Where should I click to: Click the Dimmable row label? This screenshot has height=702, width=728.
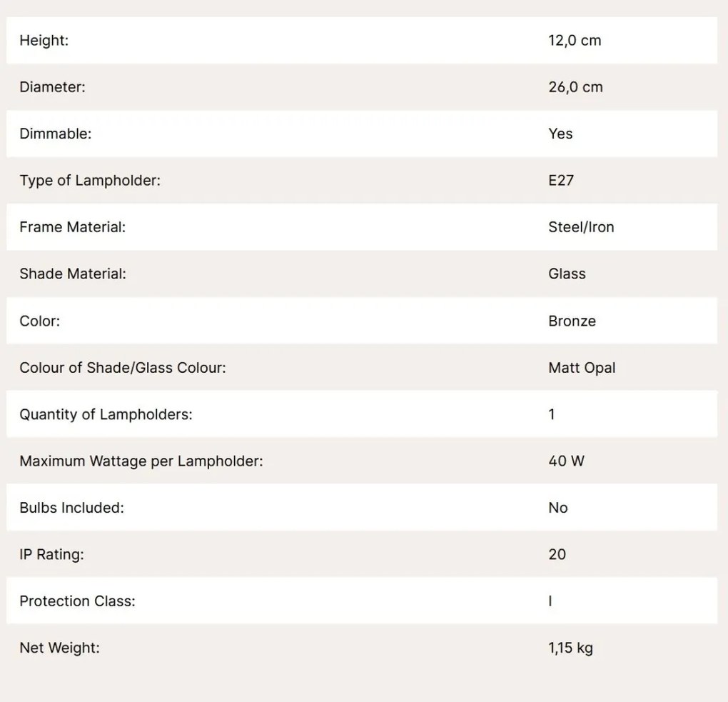point(56,134)
